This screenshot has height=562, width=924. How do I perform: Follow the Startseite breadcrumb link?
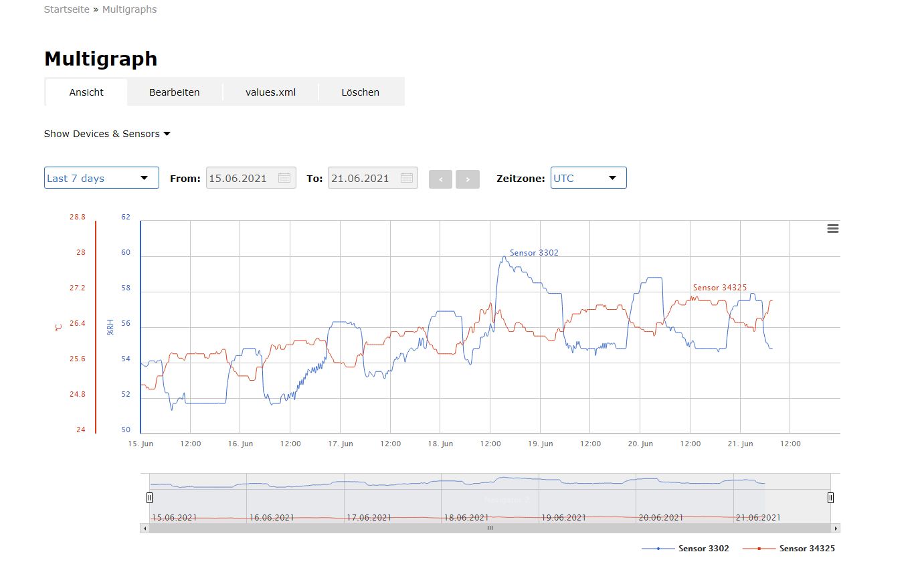tap(66, 9)
